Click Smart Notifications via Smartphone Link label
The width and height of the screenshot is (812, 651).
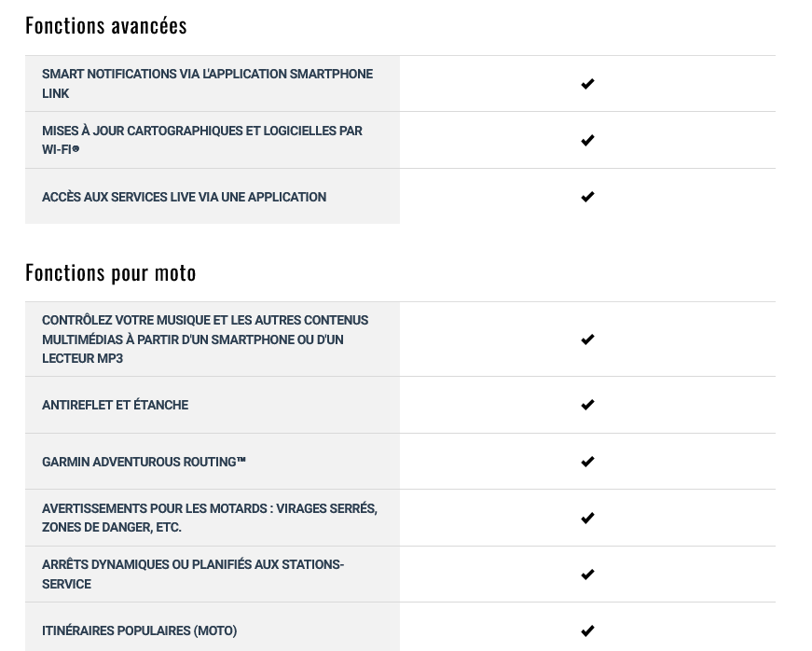pyautogui.click(x=207, y=84)
